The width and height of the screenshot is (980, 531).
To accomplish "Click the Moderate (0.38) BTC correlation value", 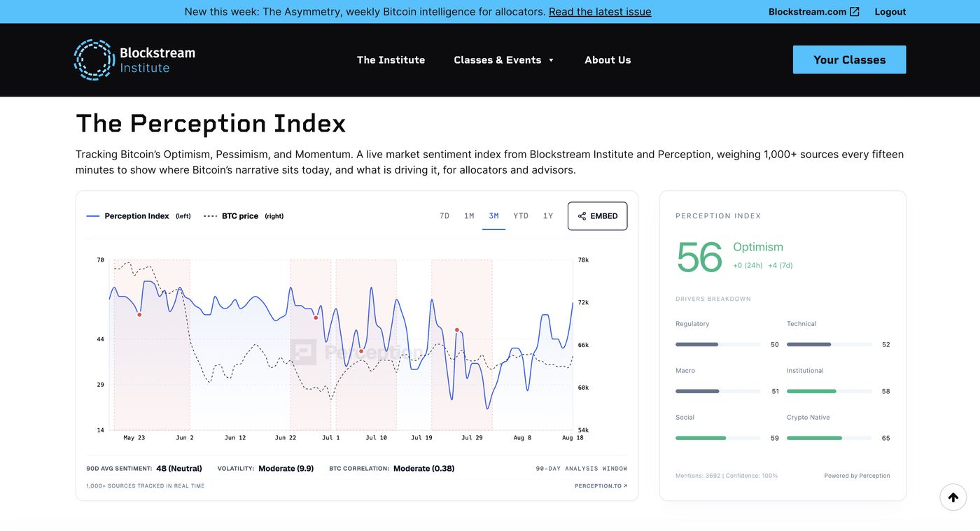I will coord(423,469).
